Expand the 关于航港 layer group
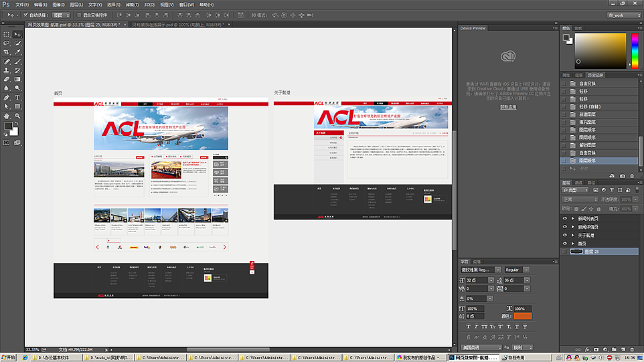This screenshot has height=362, width=644. (x=573, y=235)
